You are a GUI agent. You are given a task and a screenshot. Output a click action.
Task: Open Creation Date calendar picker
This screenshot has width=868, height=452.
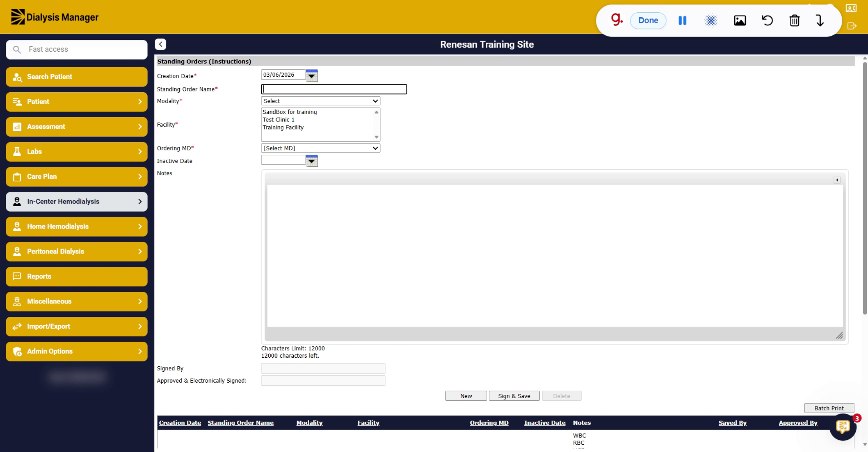(311, 76)
